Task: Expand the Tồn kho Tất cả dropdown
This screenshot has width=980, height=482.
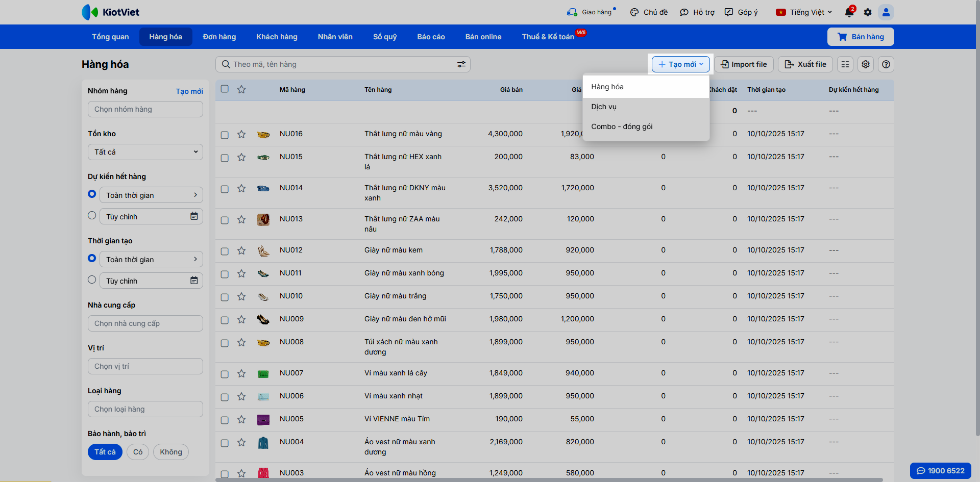Action: tap(145, 152)
